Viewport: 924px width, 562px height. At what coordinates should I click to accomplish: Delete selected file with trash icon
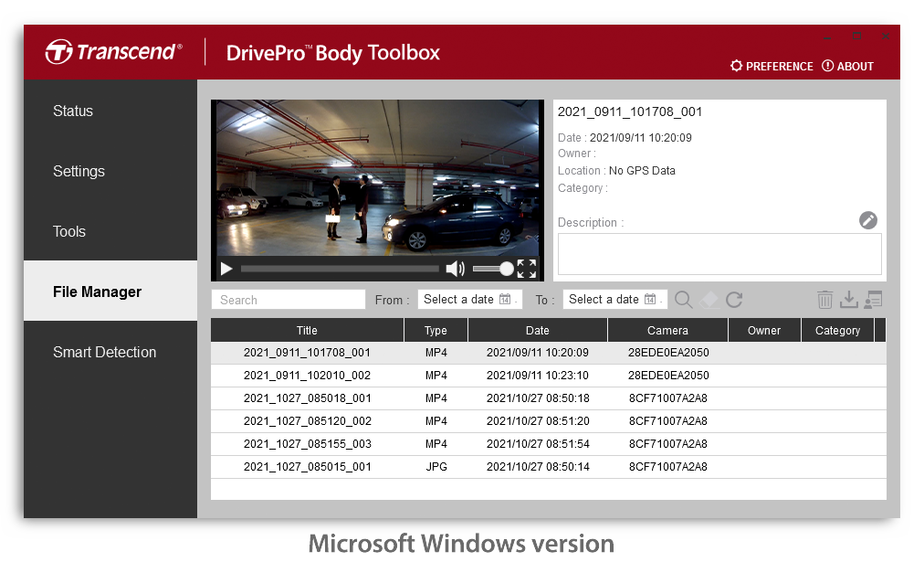pyautogui.click(x=825, y=300)
